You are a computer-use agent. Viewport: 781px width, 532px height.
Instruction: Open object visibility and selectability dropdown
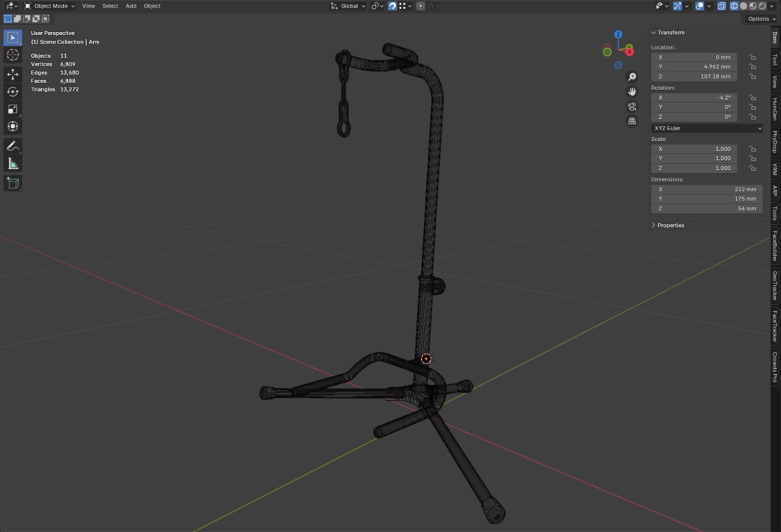pyautogui.click(x=662, y=6)
